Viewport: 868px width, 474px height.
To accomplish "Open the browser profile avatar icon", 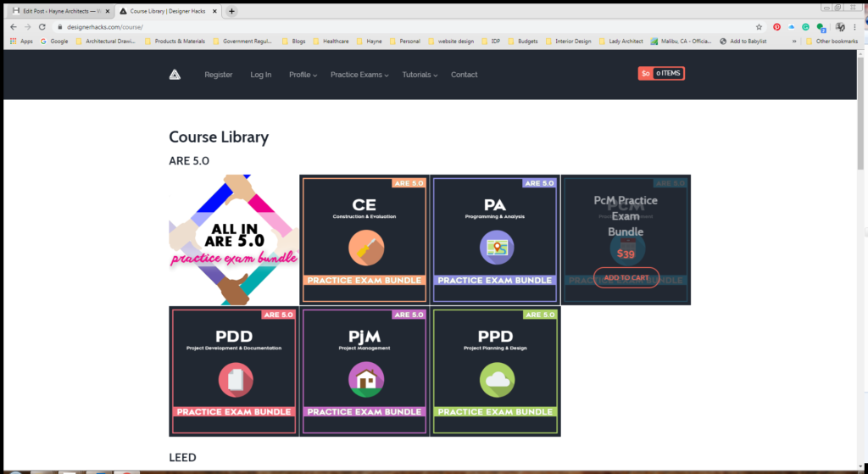I will pyautogui.click(x=840, y=26).
